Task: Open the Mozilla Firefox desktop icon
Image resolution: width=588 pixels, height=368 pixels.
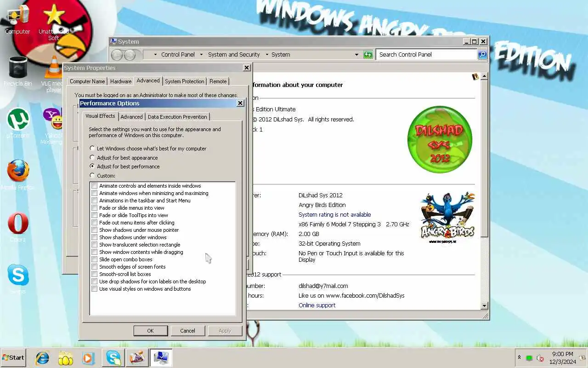Action: click(x=18, y=175)
